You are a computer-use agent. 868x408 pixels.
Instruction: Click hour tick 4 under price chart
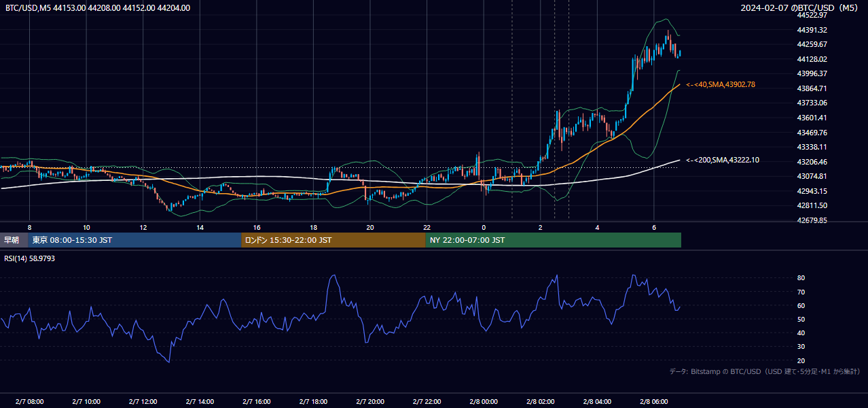click(597, 227)
